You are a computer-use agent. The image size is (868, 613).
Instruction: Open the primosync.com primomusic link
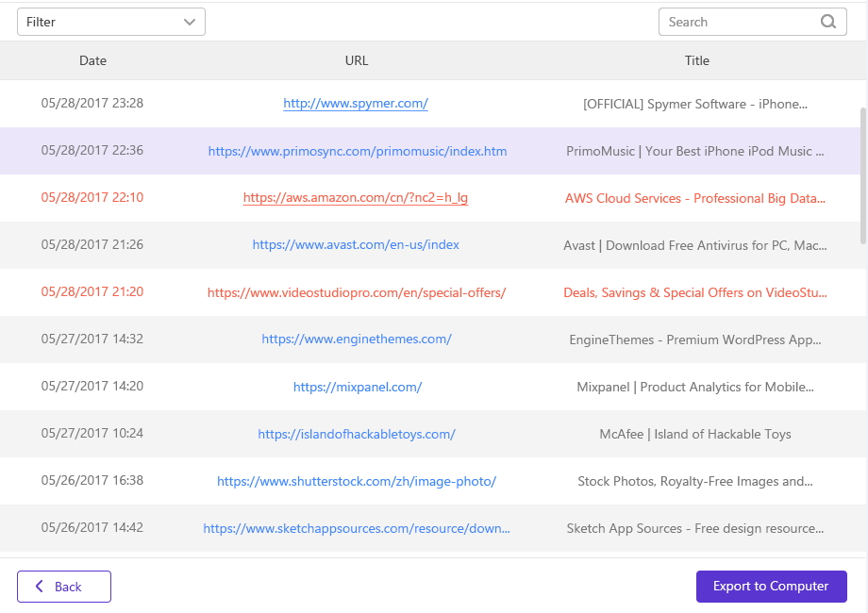coord(357,151)
